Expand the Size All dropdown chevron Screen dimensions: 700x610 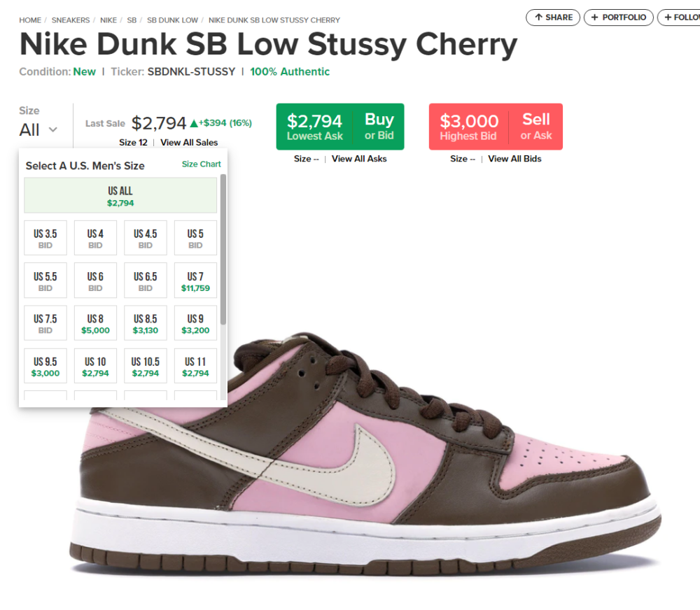pyautogui.click(x=52, y=130)
